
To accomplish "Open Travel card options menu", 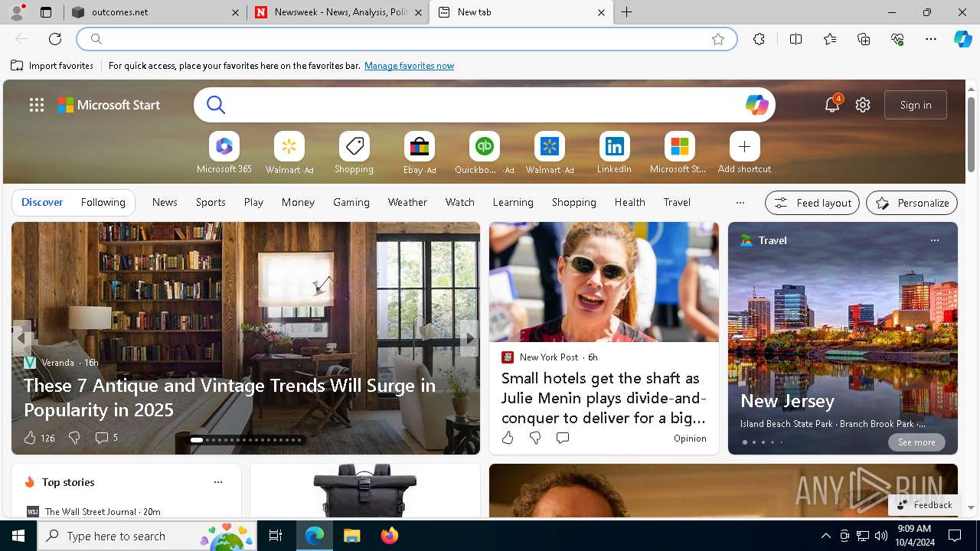I will click(x=934, y=240).
